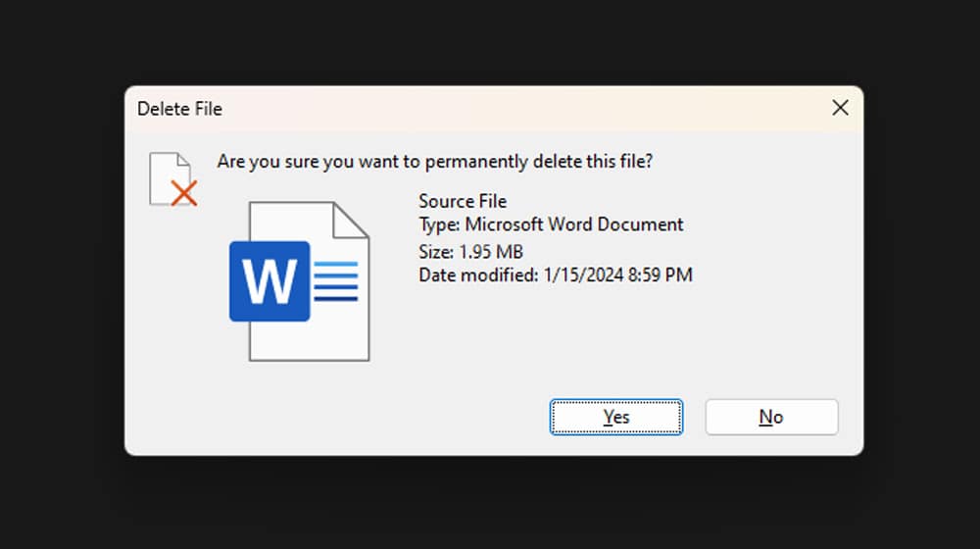Select the Source File name text
980x549 pixels.
[463, 201]
